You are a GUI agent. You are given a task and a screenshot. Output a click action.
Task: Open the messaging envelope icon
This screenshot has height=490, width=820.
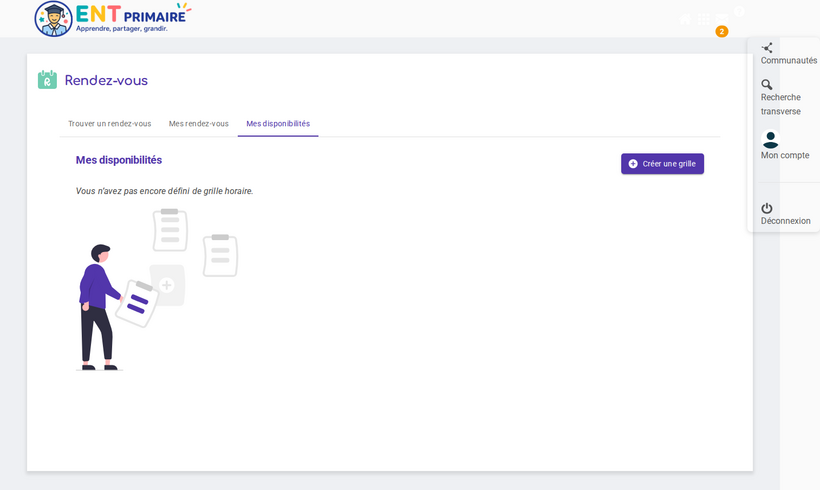722,19
